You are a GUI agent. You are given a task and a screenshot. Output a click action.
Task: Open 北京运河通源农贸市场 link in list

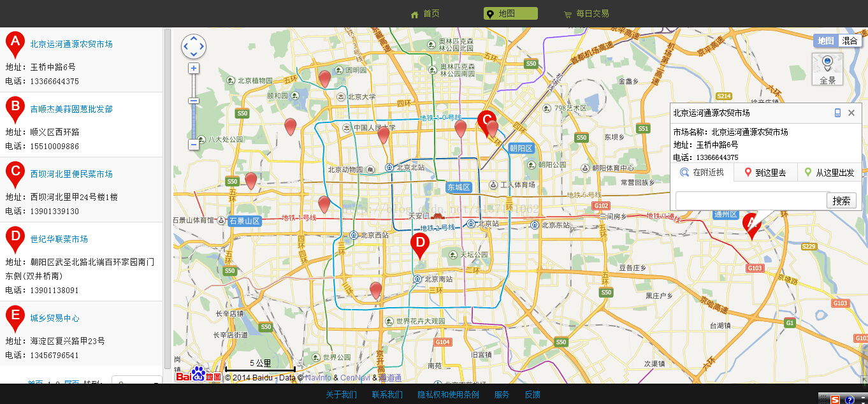pos(71,44)
